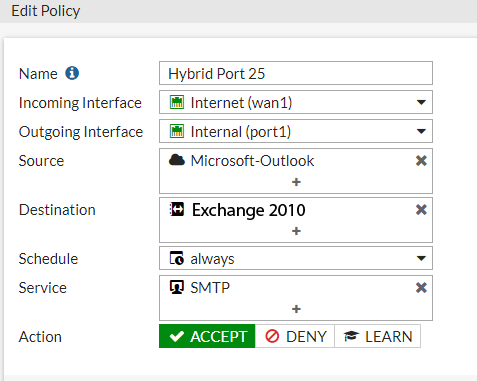Set Action to ACCEPT
Viewport: 477px width, 381px height.
tap(207, 336)
